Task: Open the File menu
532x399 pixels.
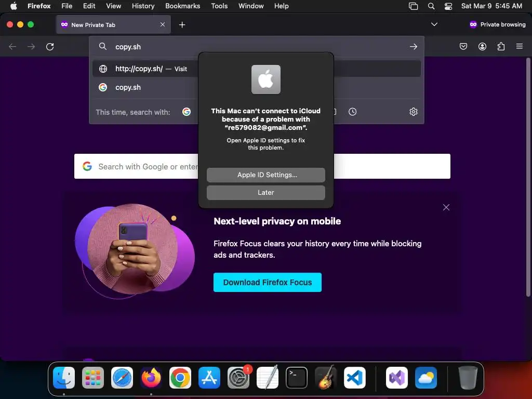Action: (x=66, y=6)
